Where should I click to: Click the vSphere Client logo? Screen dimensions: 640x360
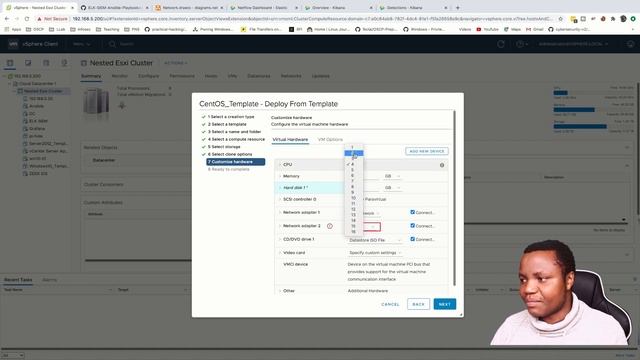point(33,44)
